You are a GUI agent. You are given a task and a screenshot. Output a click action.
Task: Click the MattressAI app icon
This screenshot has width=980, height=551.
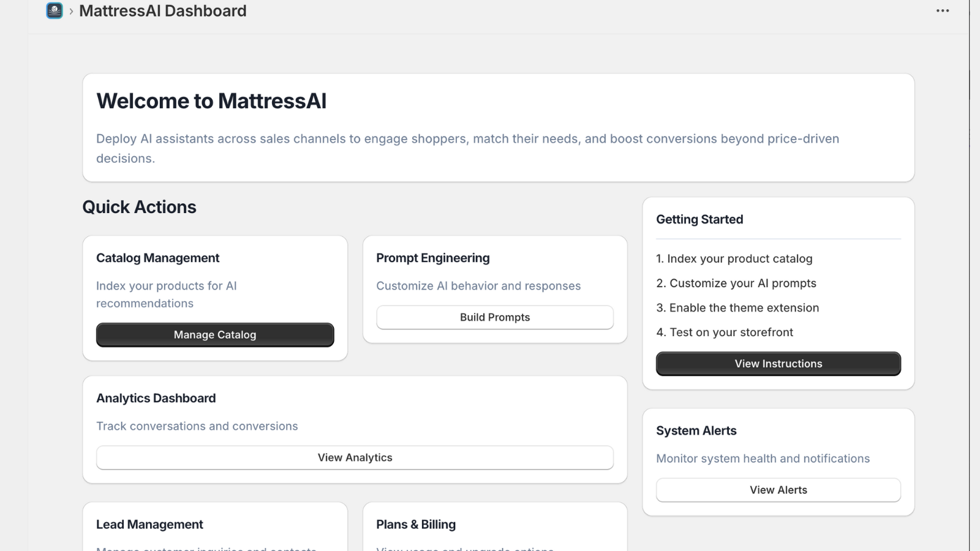[54, 10]
